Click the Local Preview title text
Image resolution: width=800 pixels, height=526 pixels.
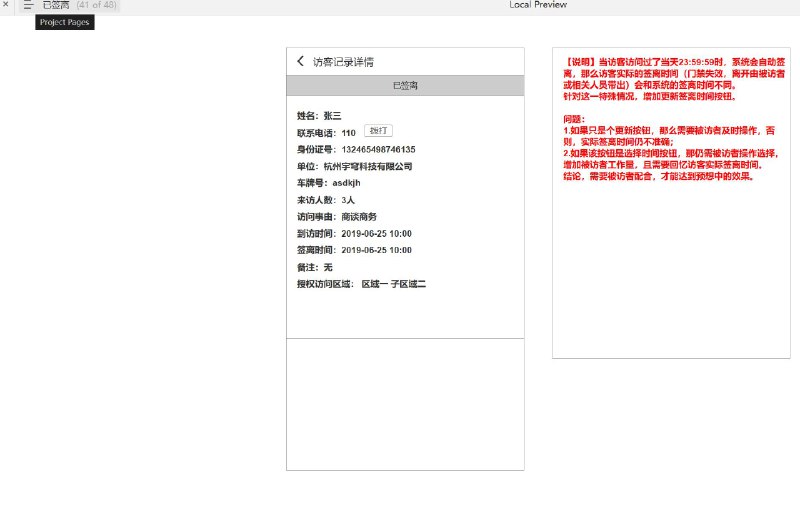(538, 5)
